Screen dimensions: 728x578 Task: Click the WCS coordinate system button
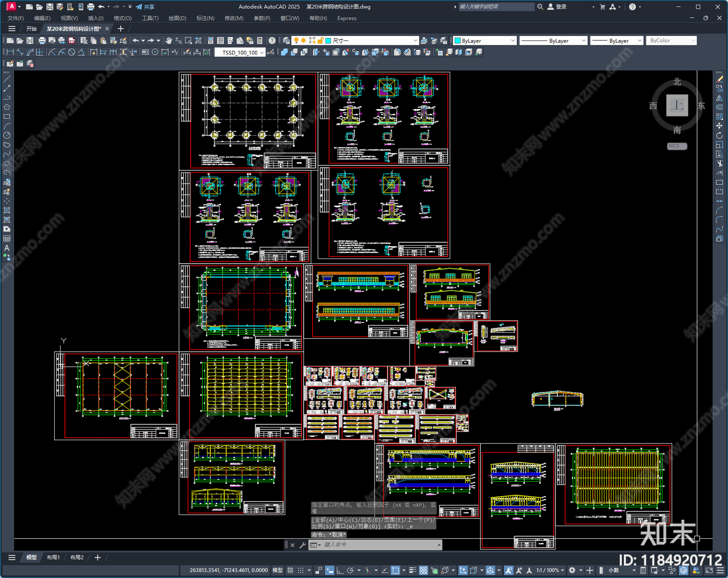(677, 146)
